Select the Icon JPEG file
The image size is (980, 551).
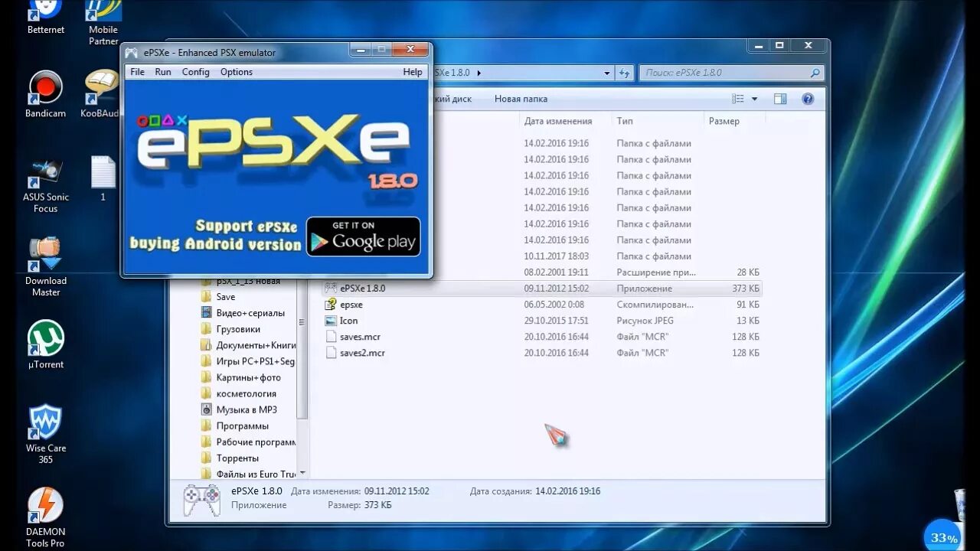pos(331,321)
